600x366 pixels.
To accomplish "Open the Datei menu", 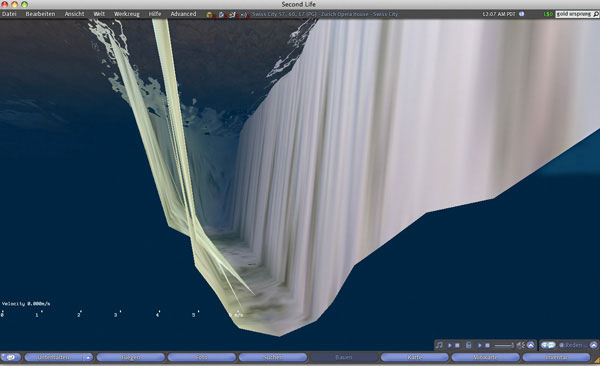I will 9,14.
